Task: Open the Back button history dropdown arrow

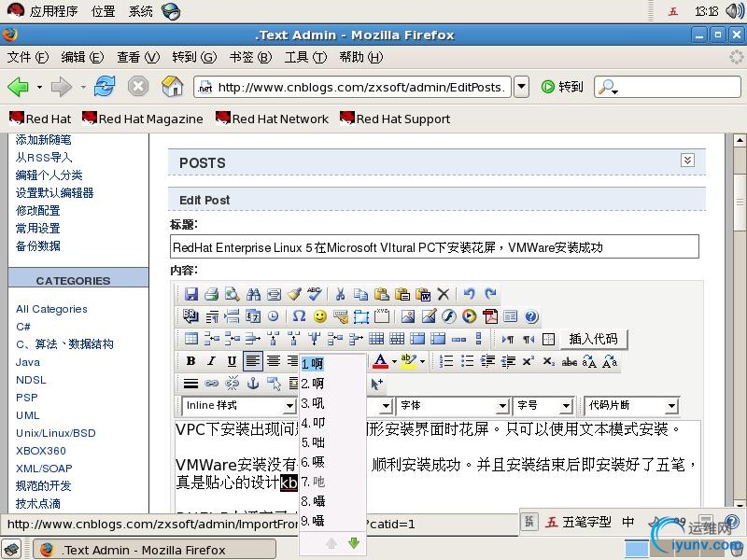Action: point(39,87)
